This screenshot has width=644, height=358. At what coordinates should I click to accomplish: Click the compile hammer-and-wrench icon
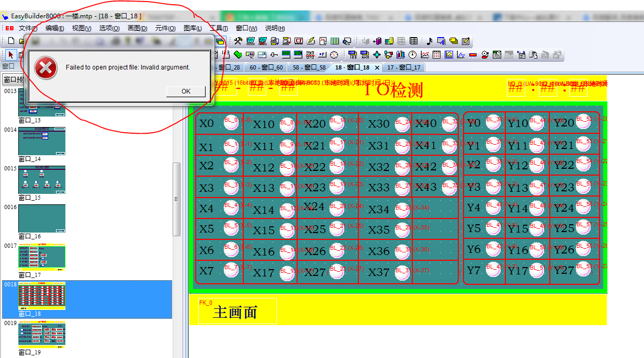pos(238,41)
